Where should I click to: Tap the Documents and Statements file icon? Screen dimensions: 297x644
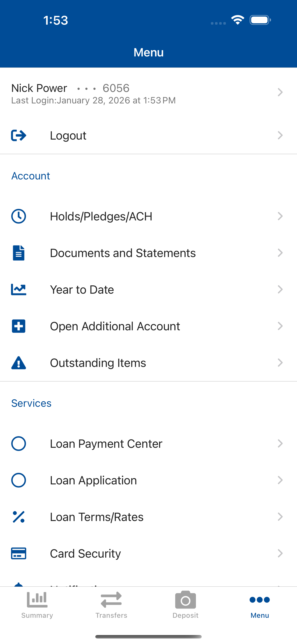click(18, 253)
